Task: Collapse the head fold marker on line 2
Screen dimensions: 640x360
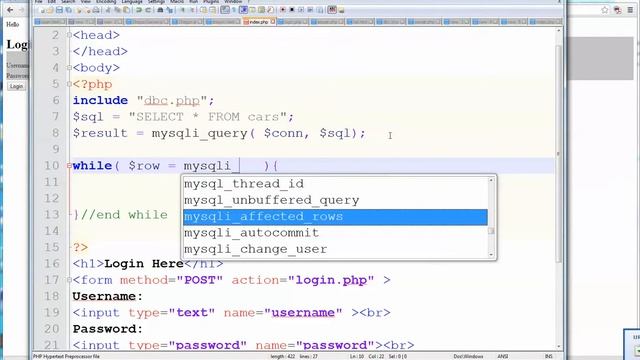Action: [x=69, y=35]
